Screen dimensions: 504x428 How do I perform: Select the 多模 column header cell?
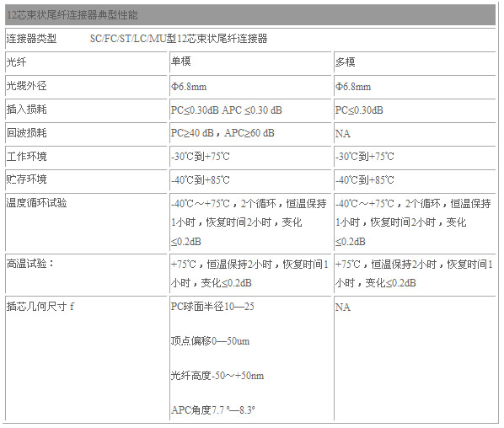(415, 62)
